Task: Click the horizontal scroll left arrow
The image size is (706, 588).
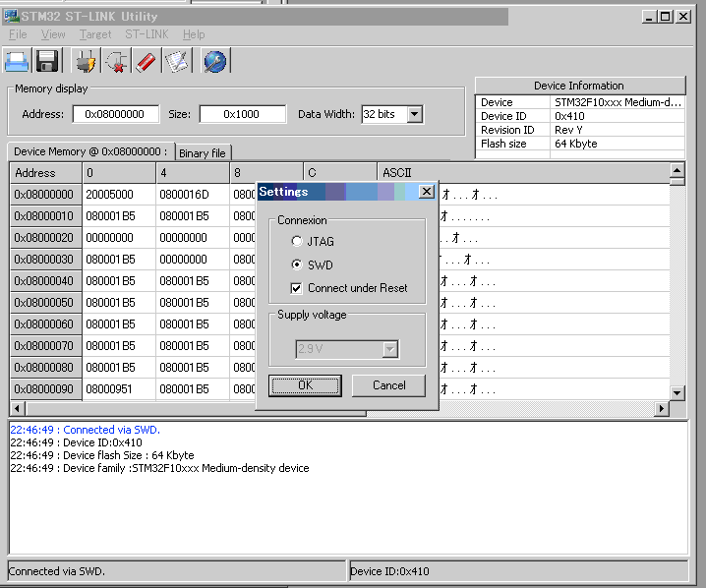Action: point(17,408)
